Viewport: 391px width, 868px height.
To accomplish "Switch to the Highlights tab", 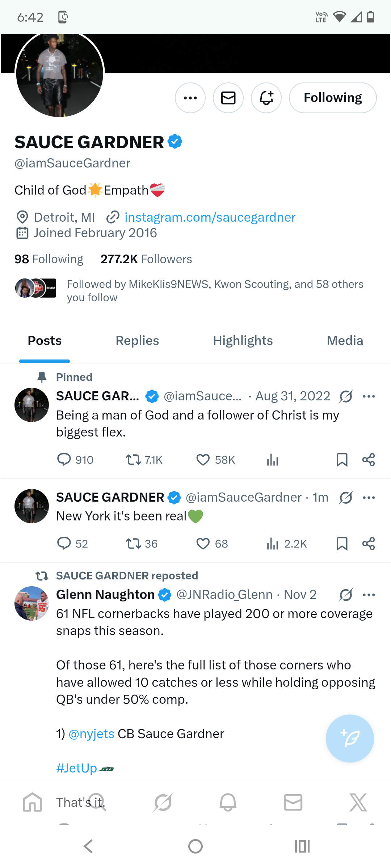I will point(243,341).
